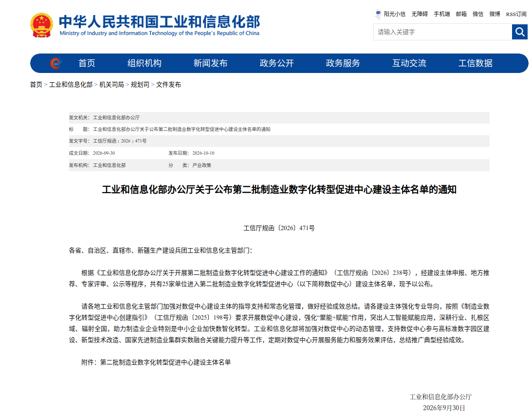Click the national emblem logo
Viewport: 532px width, 414px height.
41,25
